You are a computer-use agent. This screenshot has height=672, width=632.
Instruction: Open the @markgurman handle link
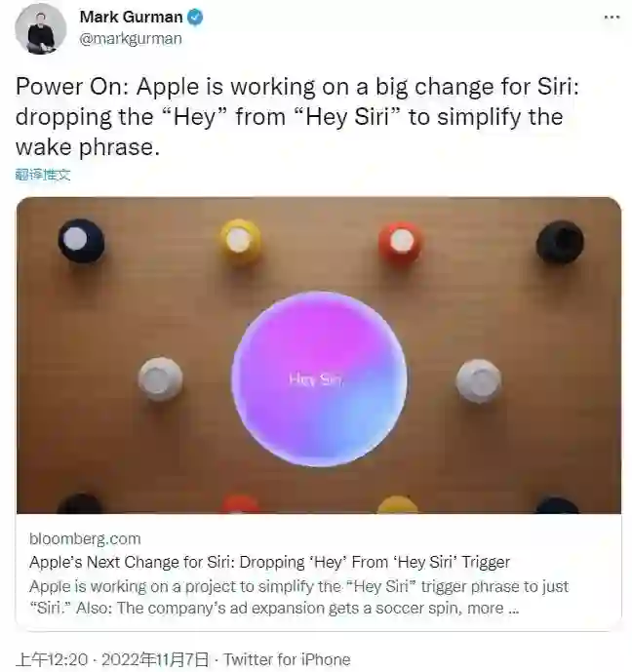pos(131,39)
